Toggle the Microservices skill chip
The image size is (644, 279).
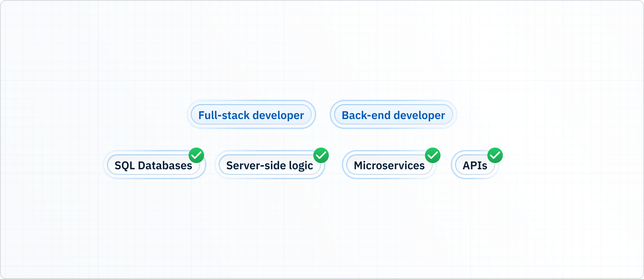pos(389,166)
